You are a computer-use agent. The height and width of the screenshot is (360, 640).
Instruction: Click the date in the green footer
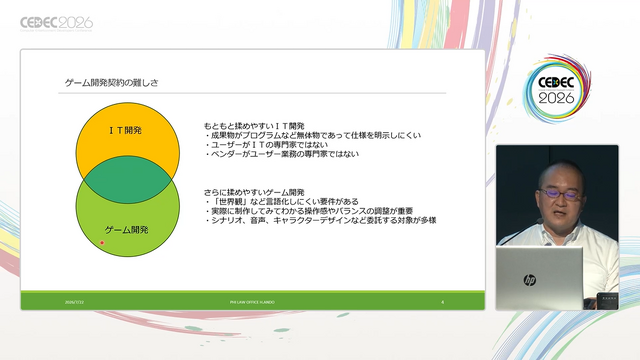point(74,302)
